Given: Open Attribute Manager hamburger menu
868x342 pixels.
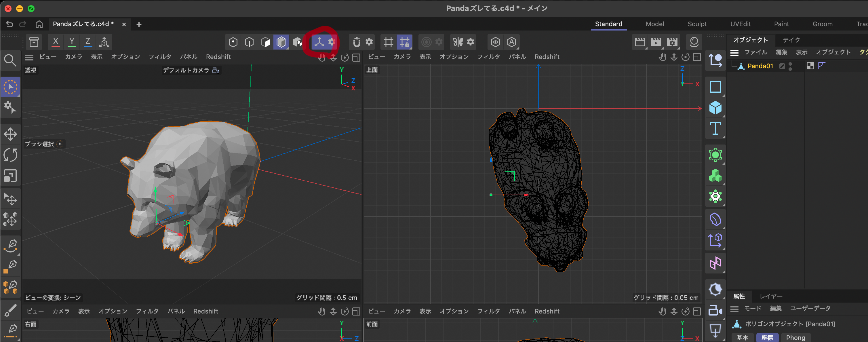Looking at the screenshot, I should [734, 309].
